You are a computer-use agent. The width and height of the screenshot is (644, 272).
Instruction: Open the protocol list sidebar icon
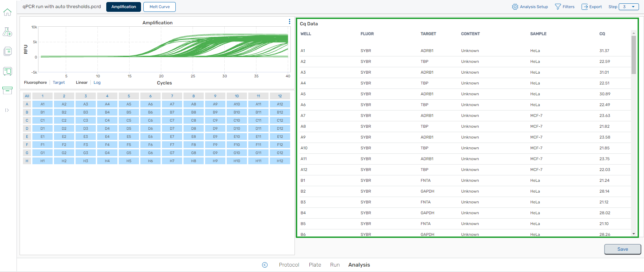point(7,51)
